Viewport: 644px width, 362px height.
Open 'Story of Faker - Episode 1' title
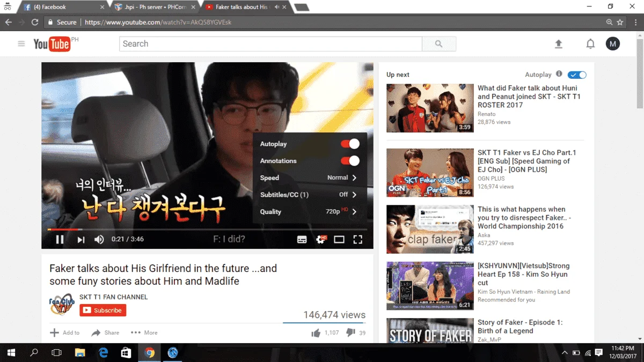[520, 327]
